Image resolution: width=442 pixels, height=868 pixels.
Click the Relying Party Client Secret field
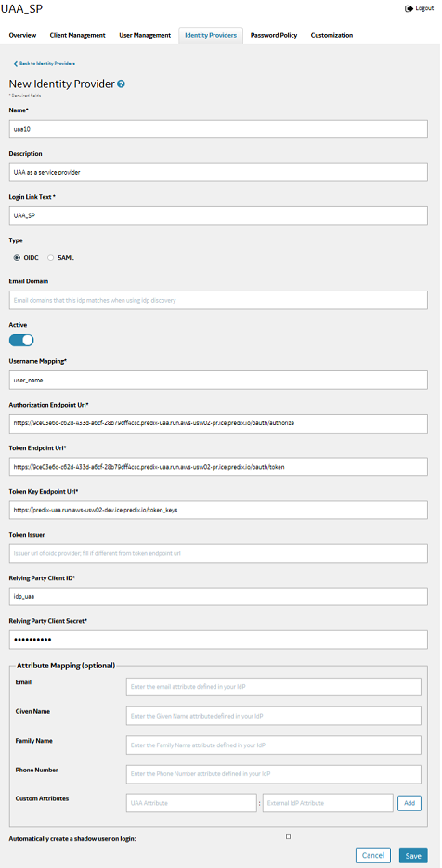click(x=218, y=640)
